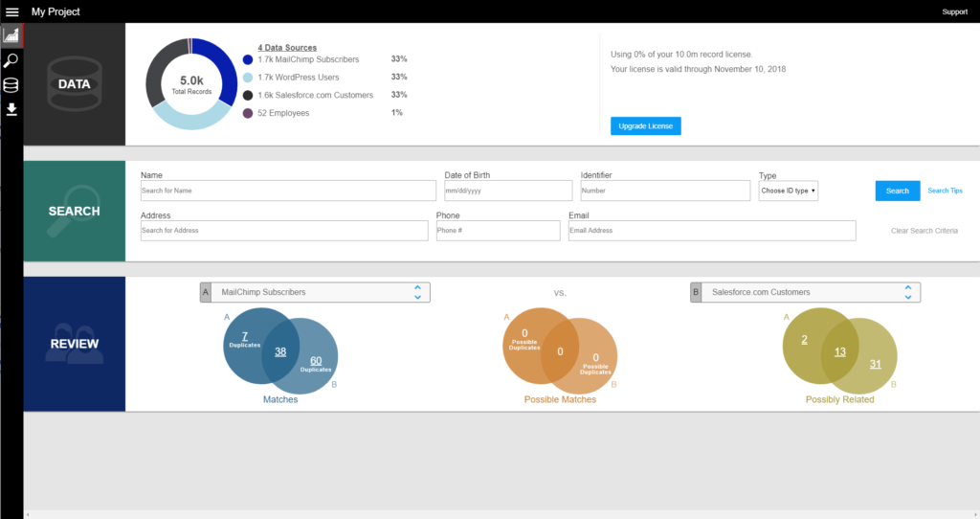Select 52 Employees legend text
Viewport: 980px width, 519px height.
click(283, 113)
